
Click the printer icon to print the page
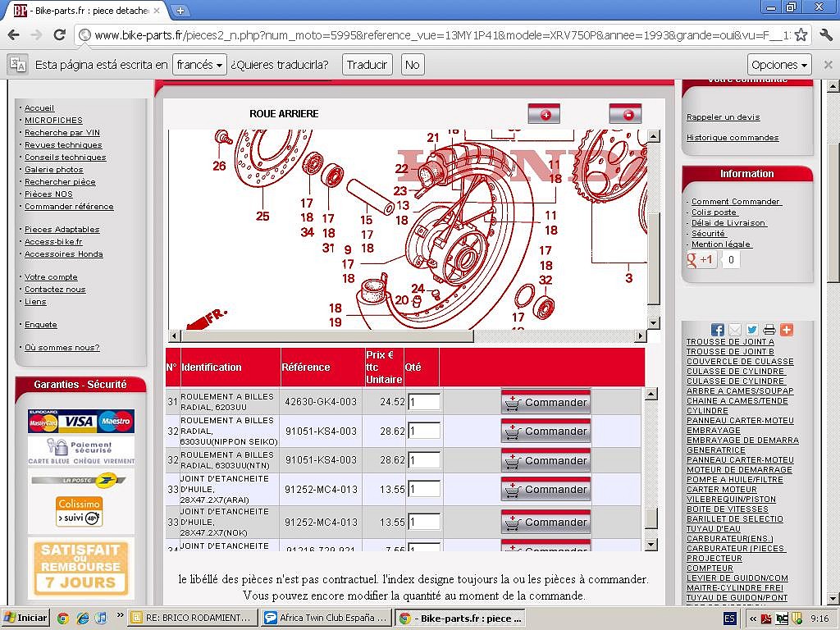769,330
